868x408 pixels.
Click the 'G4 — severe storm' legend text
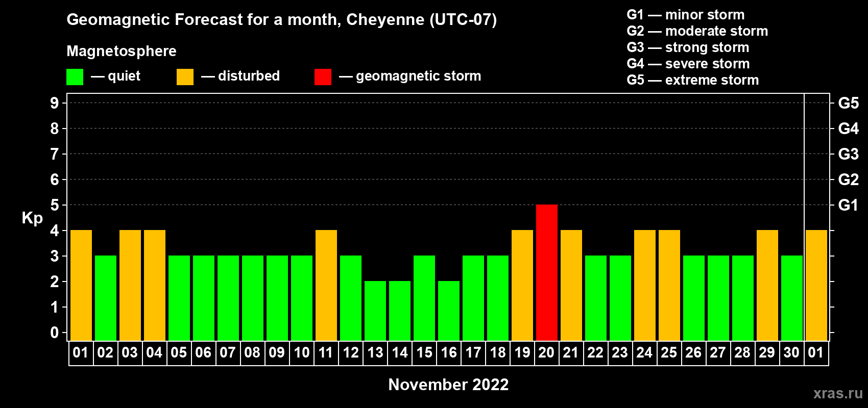pos(688,64)
